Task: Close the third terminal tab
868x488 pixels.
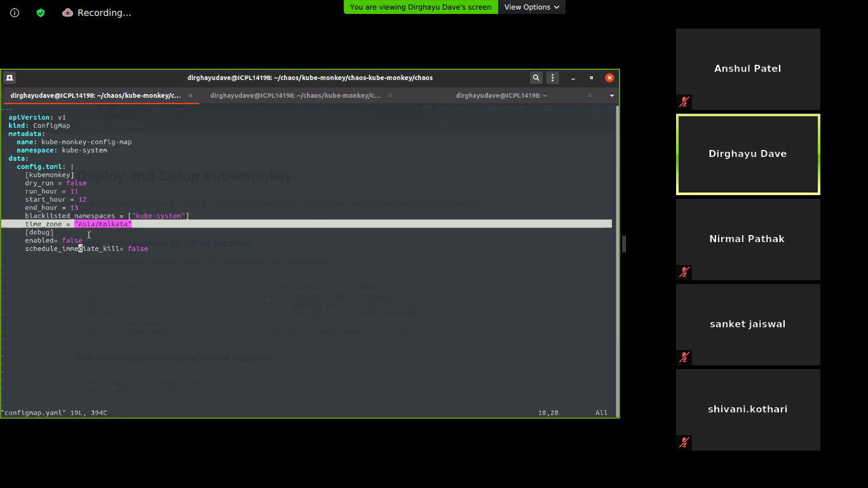Action: [x=590, y=95]
